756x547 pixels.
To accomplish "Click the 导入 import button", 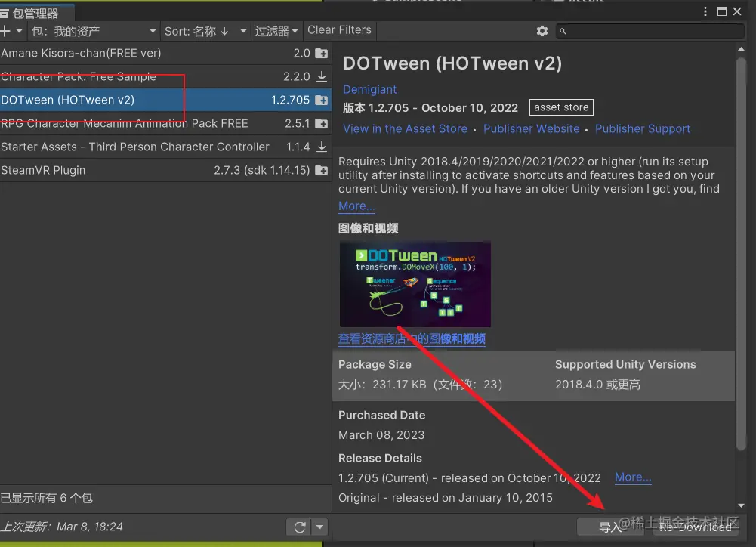I will click(x=610, y=527).
